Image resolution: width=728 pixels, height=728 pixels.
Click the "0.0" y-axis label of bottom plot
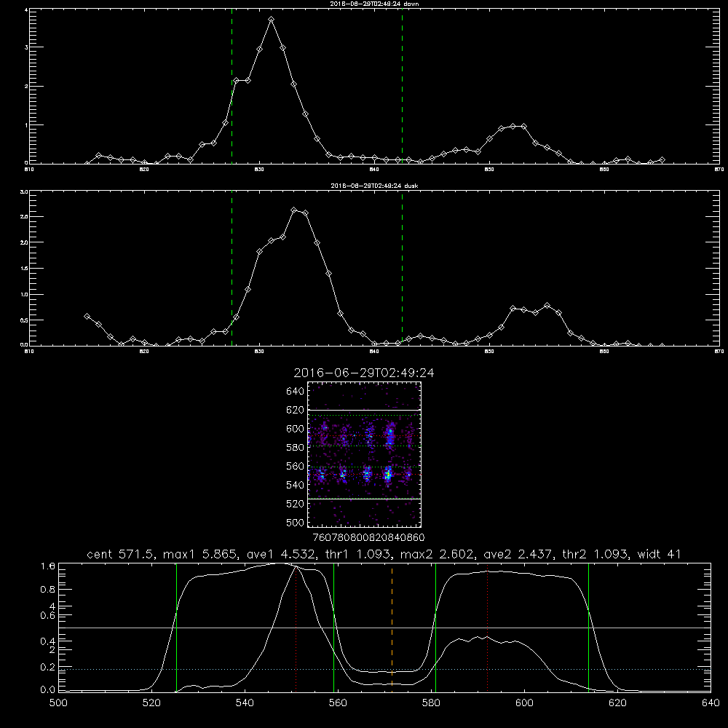[x=48, y=690]
